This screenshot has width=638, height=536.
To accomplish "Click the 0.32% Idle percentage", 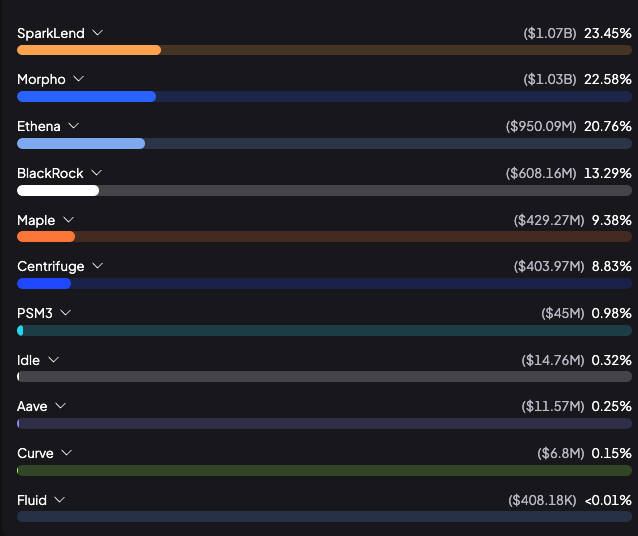I will (x=612, y=361).
